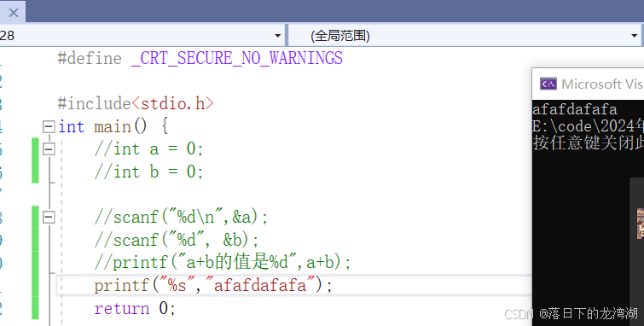The width and height of the screenshot is (644, 326).
Task: Click the stdio.h include text
Action: (173, 103)
